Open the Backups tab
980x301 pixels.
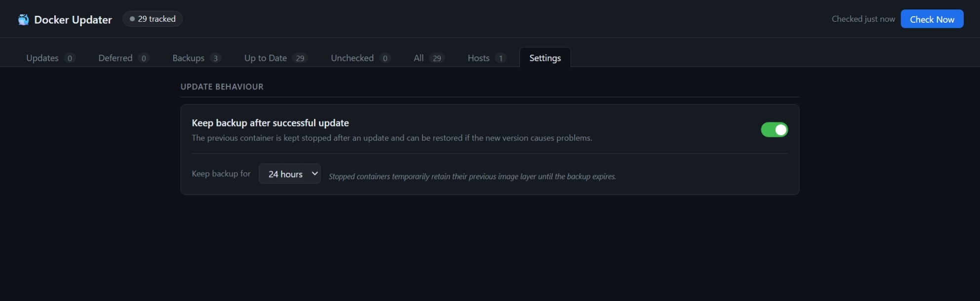(x=196, y=58)
